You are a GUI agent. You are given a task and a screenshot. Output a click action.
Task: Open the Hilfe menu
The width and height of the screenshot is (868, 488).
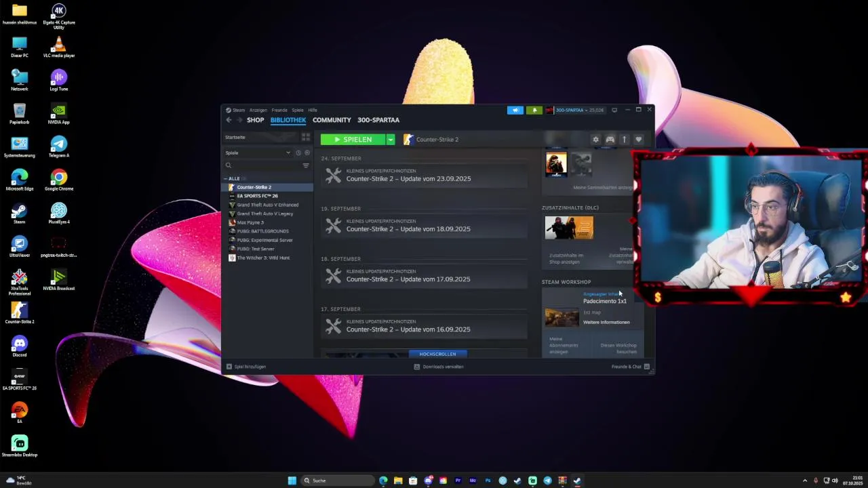click(x=313, y=110)
